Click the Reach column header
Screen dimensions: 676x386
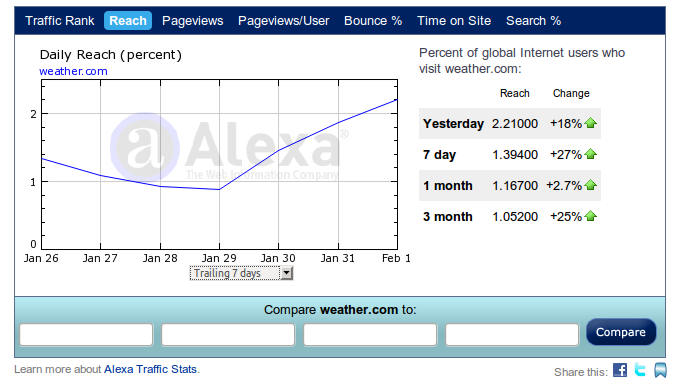coord(514,93)
